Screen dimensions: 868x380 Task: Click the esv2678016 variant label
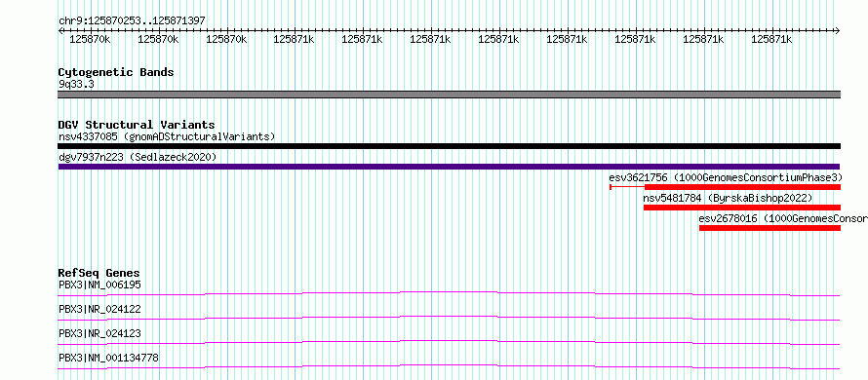coord(783,218)
